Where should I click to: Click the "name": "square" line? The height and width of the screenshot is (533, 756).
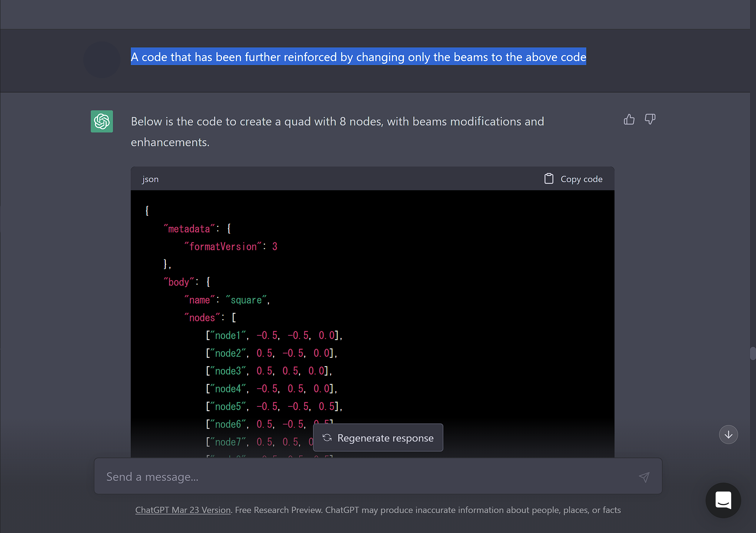[x=227, y=300]
